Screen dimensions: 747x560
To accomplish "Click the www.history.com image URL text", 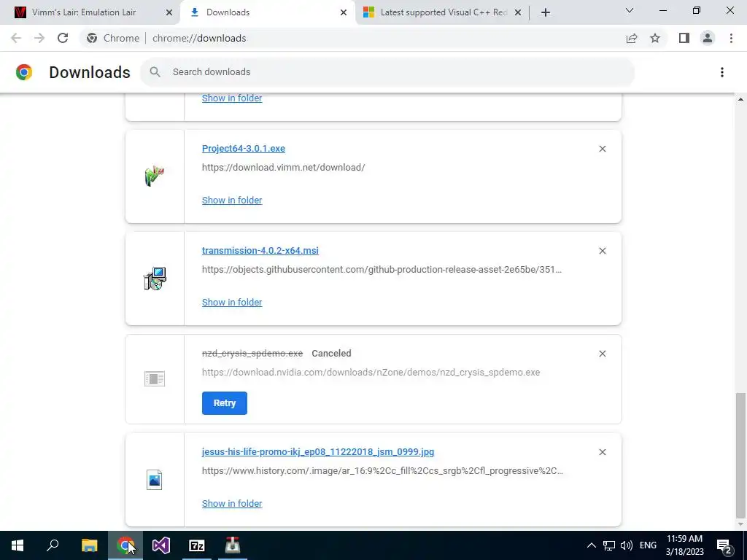I will point(382,471).
